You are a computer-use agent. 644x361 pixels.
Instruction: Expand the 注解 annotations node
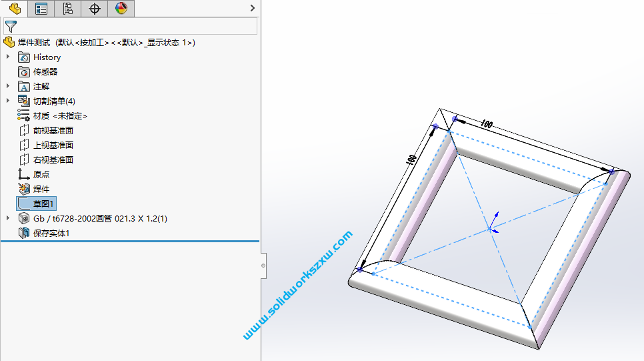[x=8, y=86]
